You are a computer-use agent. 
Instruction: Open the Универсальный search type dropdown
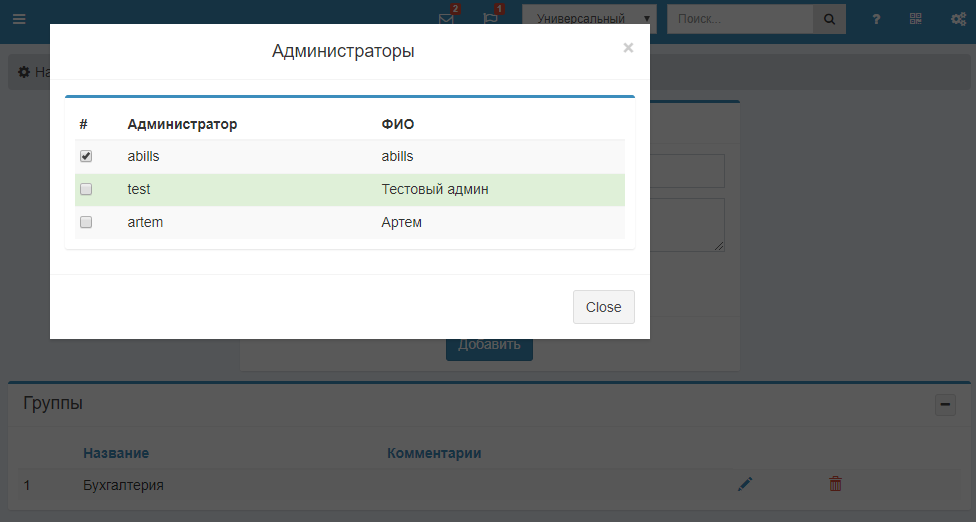589,19
